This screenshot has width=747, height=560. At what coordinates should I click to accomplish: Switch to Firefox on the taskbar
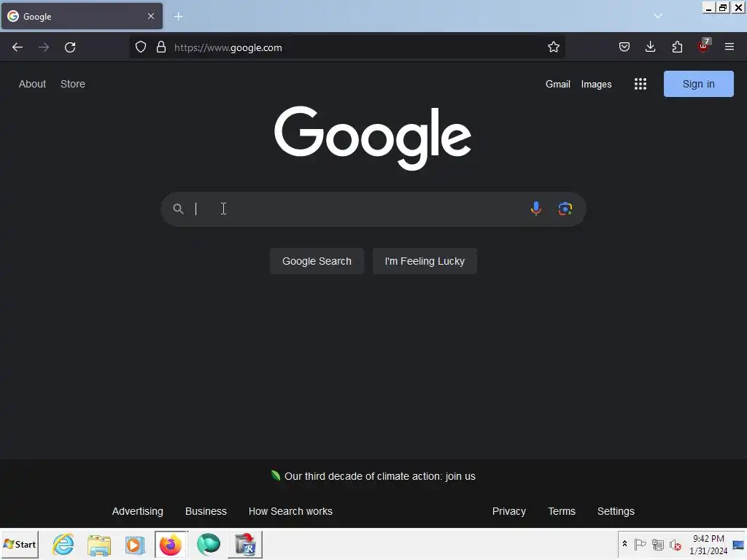171,544
